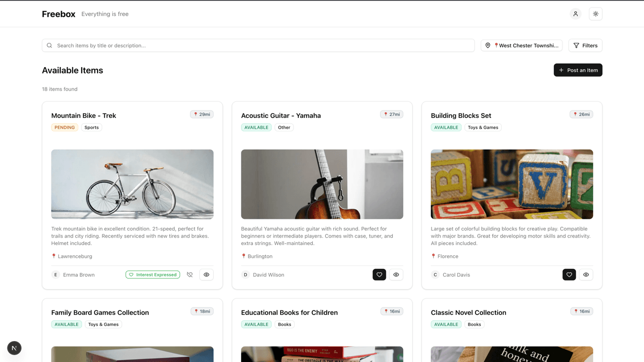
Task: Hide Mountain Bike with crossed-eye icon
Action: [189, 275]
